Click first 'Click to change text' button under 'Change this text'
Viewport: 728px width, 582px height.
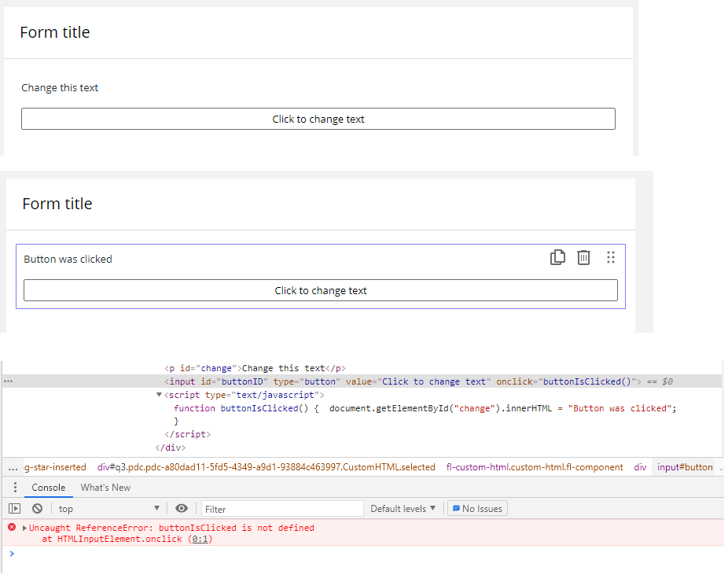[x=318, y=119]
